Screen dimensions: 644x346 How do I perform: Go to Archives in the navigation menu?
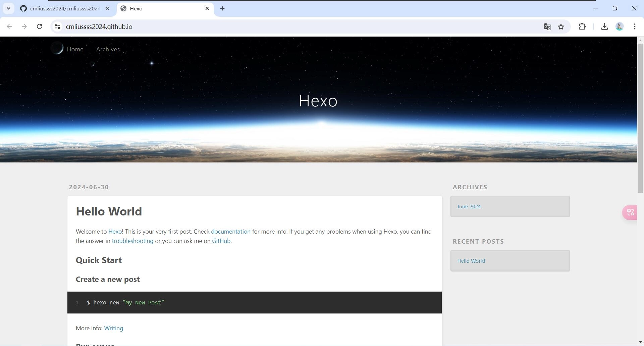coord(108,49)
